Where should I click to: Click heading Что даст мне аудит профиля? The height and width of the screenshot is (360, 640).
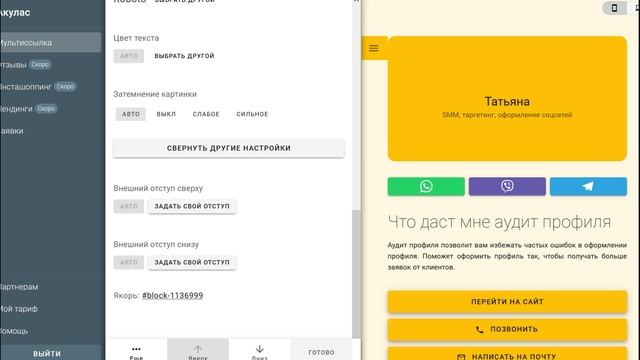tap(499, 222)
